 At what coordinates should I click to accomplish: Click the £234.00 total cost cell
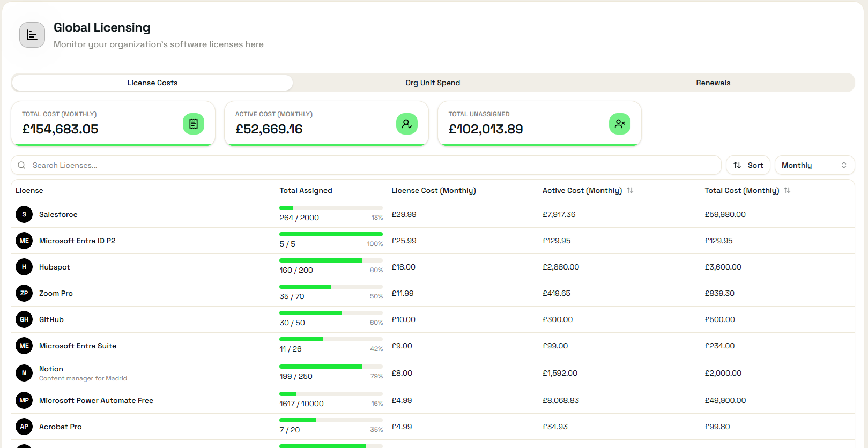[719, 346]
